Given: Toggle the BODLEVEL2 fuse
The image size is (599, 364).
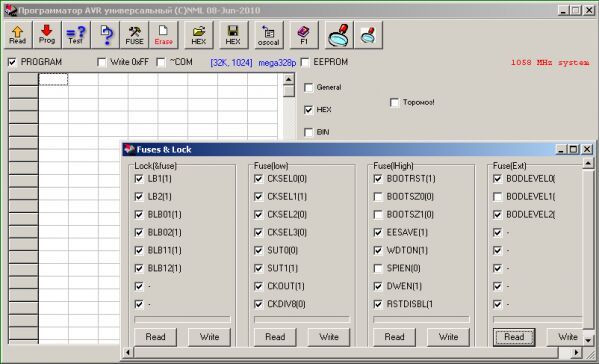Looking at the screenshot, I should pos(497,214).
